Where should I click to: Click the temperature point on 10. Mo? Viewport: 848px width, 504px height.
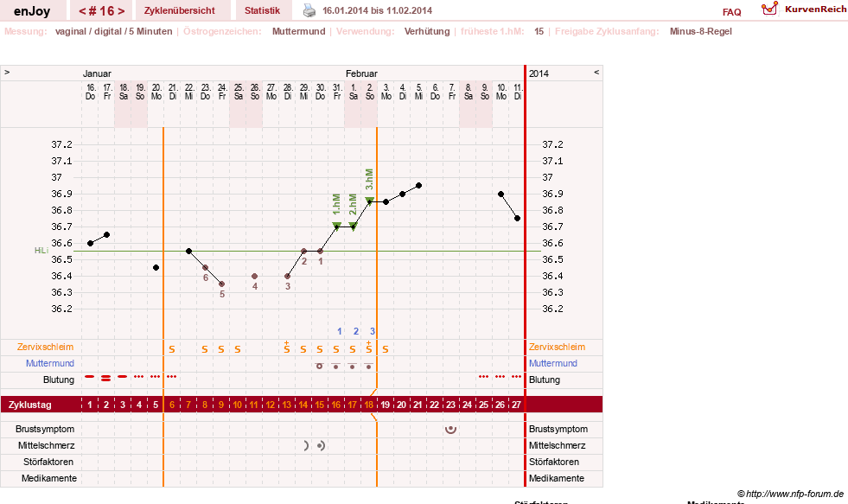(x=501, y=194)
